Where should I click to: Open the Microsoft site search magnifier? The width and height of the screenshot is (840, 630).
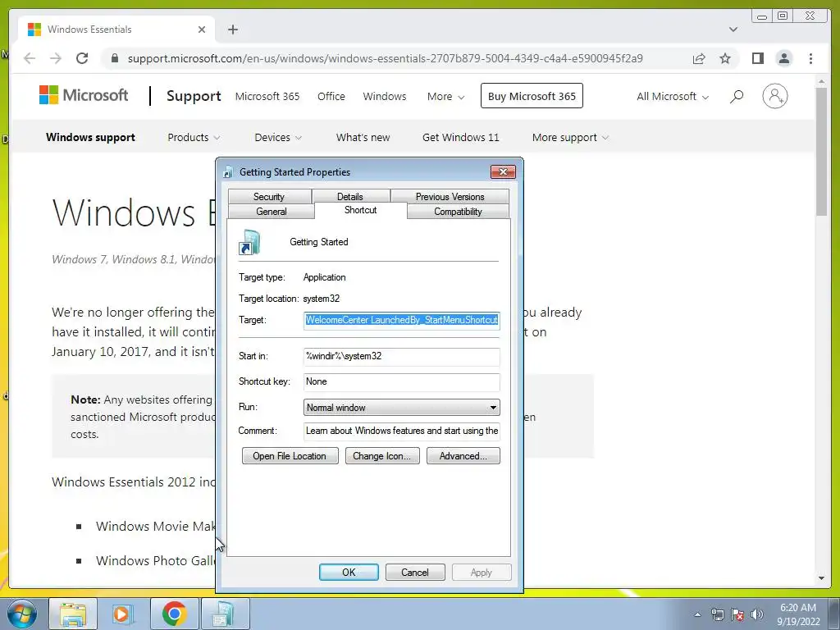(737, 97)
